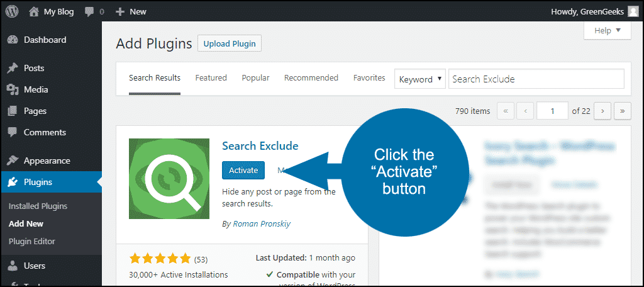Open the Keyword search type dropdown

pyautogui.click(x=420, y=79)
